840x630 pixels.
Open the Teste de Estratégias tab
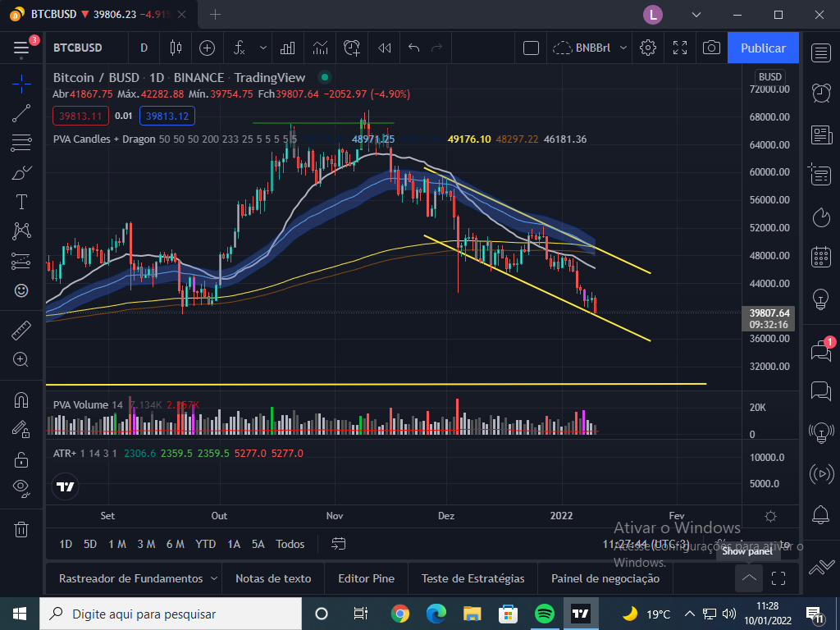473,578
